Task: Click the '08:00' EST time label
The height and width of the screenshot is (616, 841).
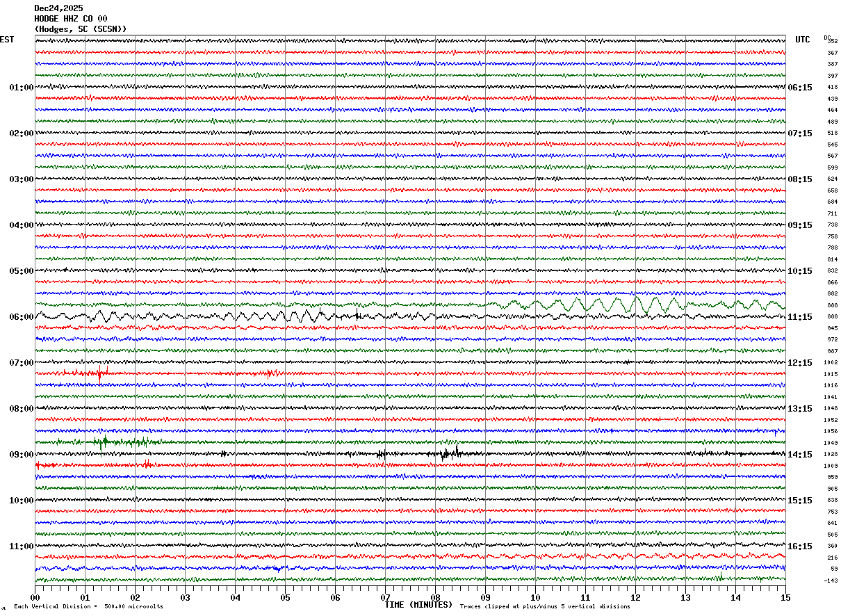Action: (21, 409)
